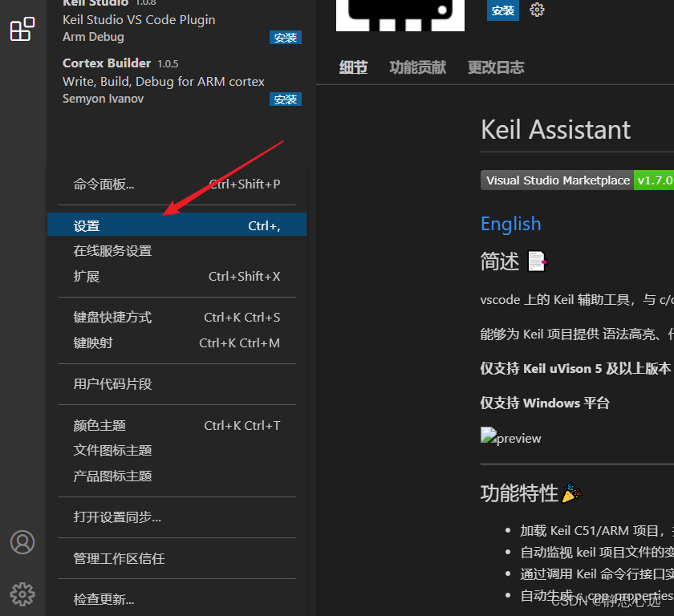
Task: Click 检查更新... menu item
Action: coord(177,599)
